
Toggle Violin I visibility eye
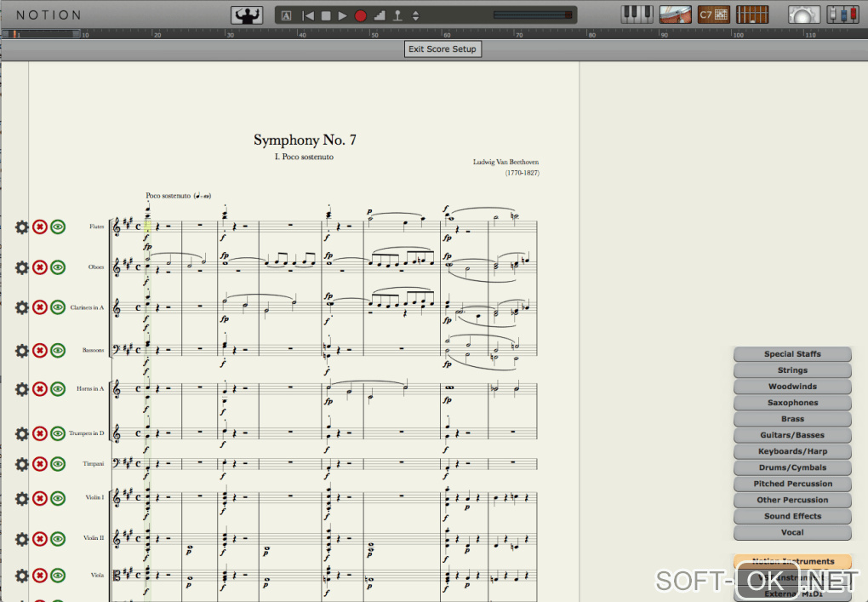pyautogui.click(x=58, y=499)
